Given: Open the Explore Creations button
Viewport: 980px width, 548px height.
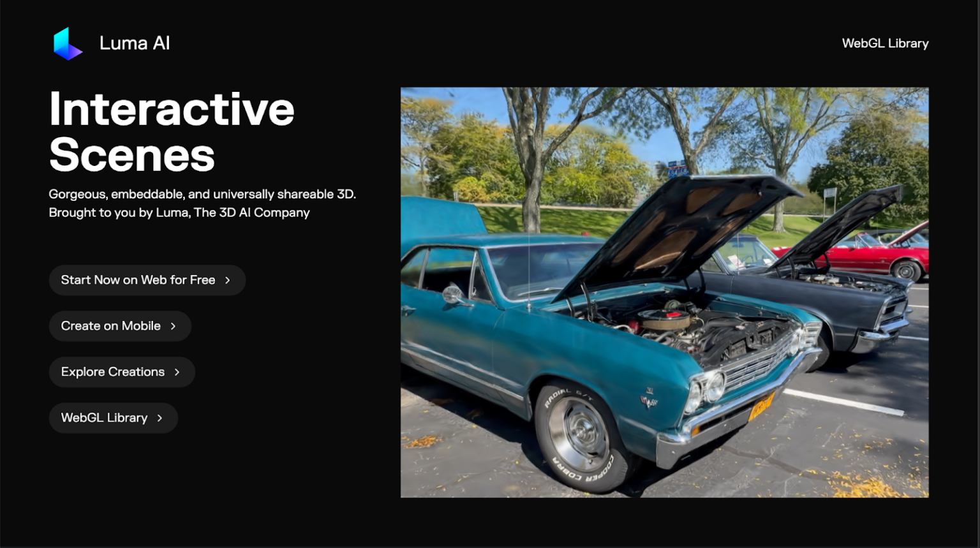Looking at the screenshot, I should 122,372.
